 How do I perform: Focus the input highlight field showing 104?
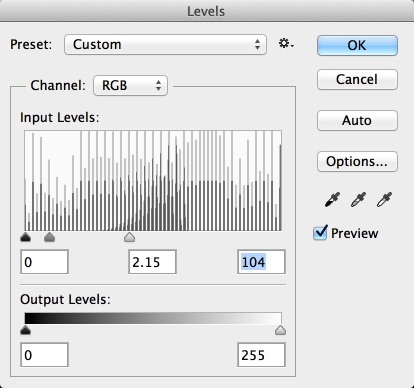(x=261, y=262)
